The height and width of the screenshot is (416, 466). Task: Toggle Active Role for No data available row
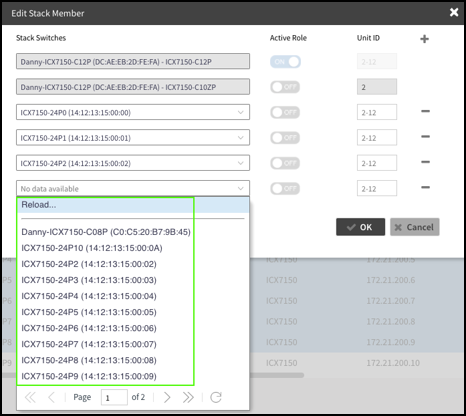point(285,189)
